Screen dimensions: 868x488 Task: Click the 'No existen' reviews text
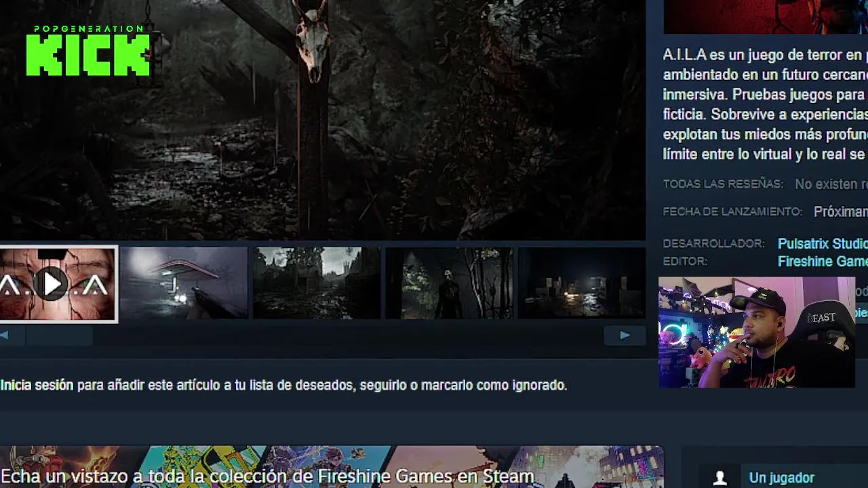[831, 184]
